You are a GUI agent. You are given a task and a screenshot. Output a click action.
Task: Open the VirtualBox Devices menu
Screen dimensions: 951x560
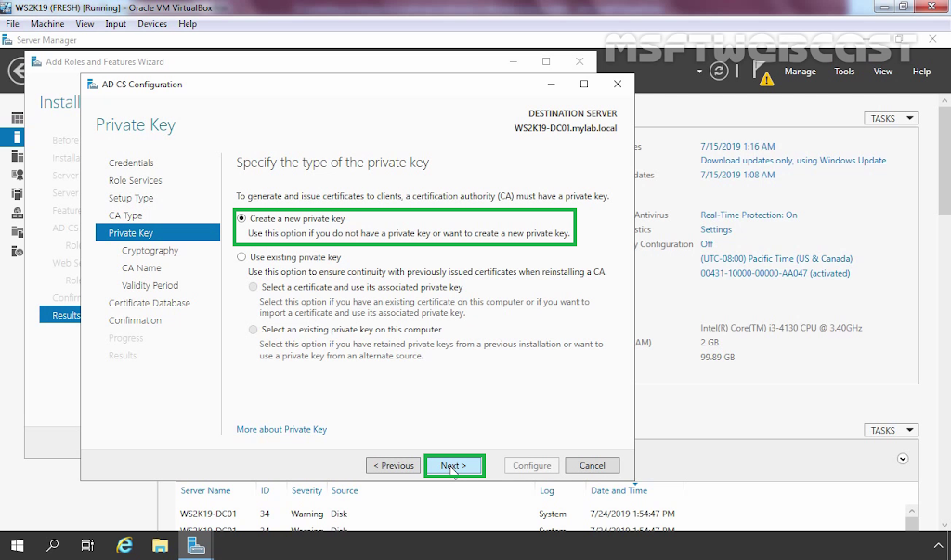(x=152, y=23)
